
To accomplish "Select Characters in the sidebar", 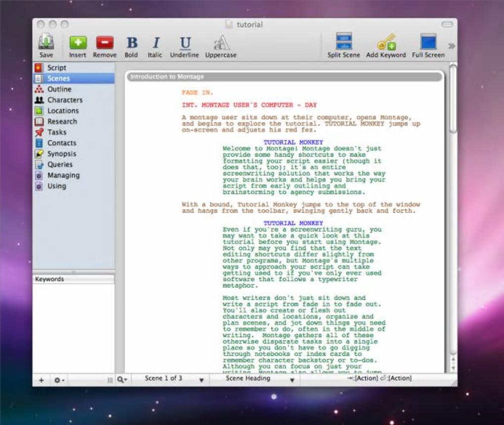I will click(x=65, y=100).
